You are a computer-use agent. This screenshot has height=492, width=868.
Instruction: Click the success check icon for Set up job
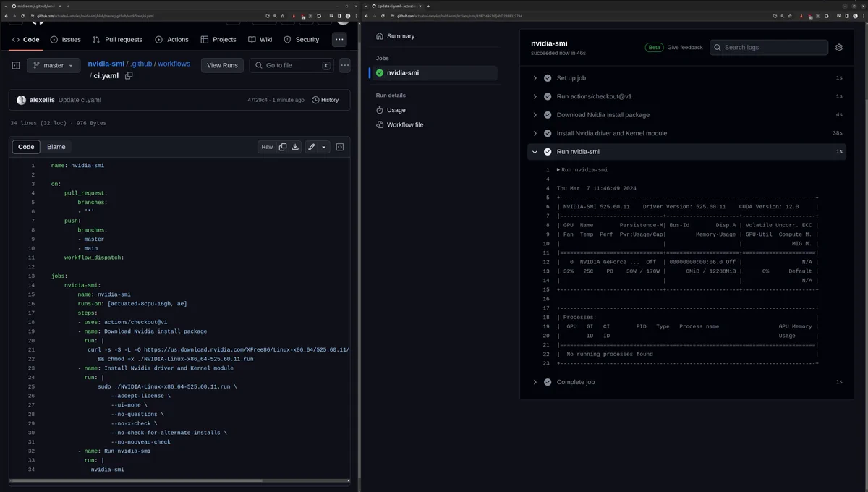[548, 77]
